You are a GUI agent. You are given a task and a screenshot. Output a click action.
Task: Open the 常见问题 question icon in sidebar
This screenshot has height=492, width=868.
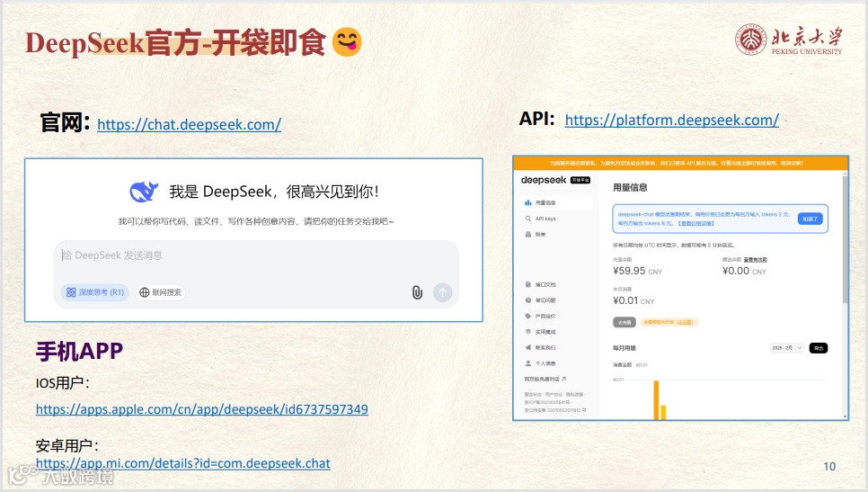528,300
